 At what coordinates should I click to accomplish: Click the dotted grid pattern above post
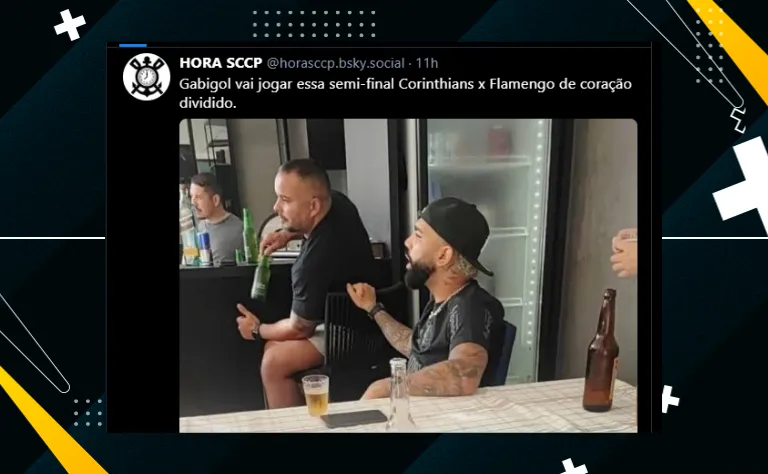(314, 24)
